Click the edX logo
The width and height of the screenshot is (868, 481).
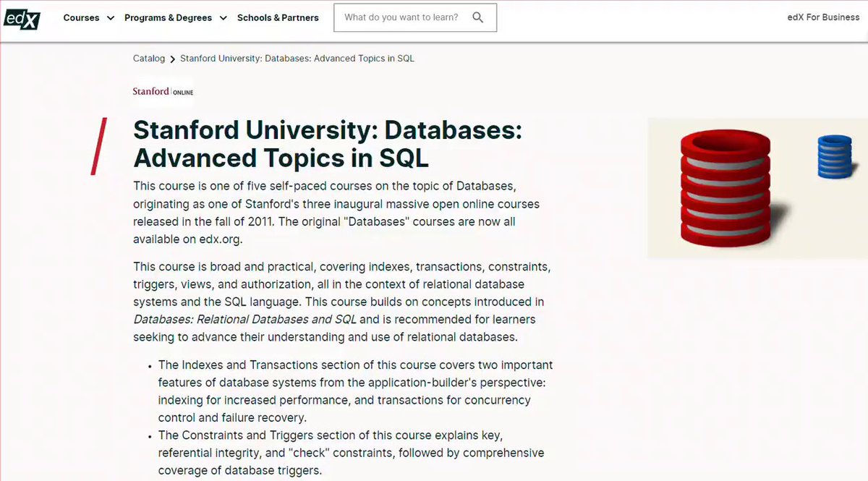[x=21, y=17]
